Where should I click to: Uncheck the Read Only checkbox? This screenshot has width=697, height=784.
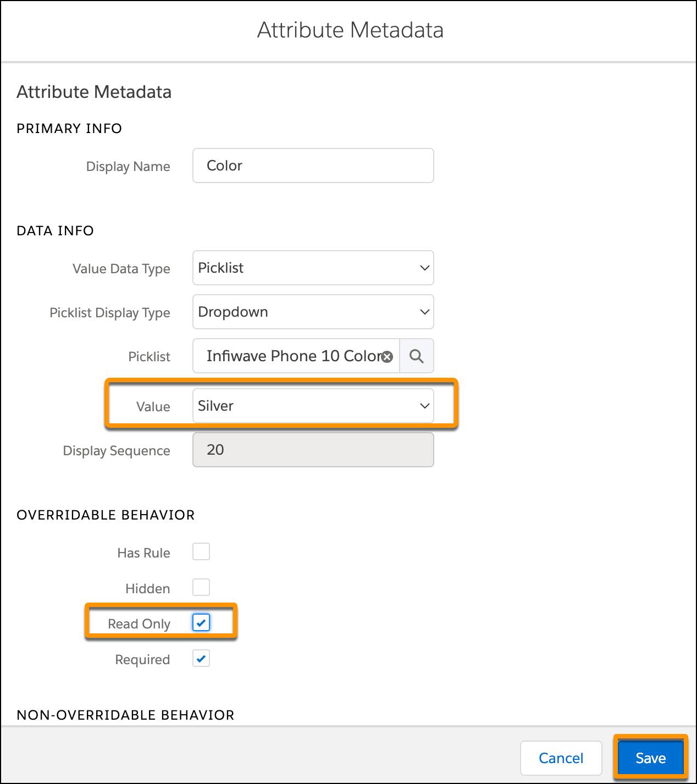coord(201,623)
